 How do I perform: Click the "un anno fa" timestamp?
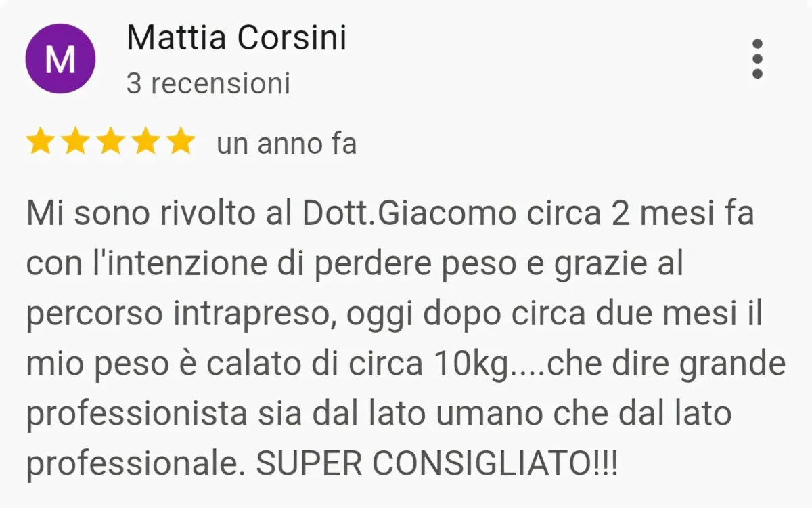(286, 144)
